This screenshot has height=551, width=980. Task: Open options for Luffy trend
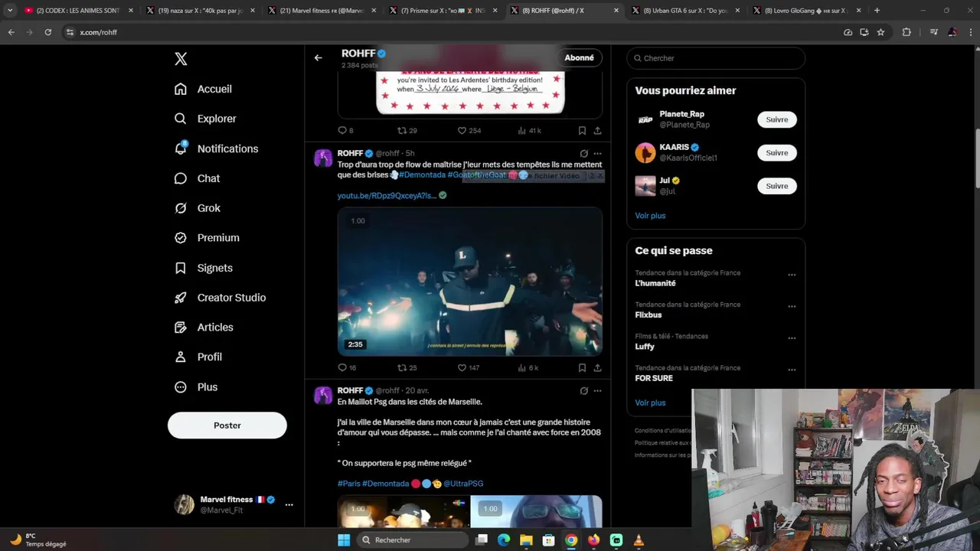792,338
